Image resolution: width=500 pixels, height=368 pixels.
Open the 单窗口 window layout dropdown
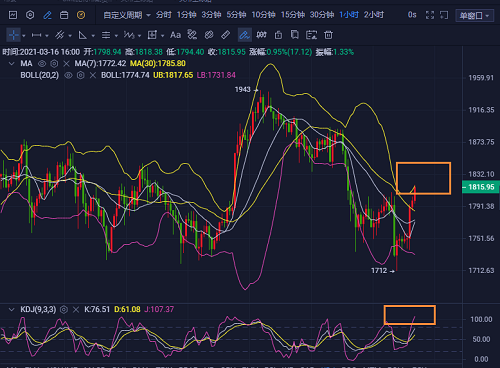[x=475, y=15]
